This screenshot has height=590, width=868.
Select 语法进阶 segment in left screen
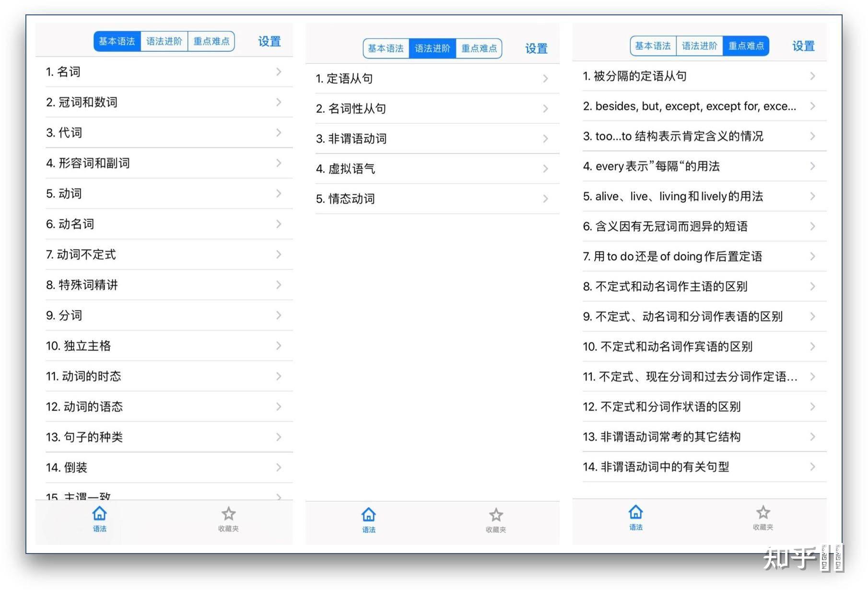(x=164, y=41)
